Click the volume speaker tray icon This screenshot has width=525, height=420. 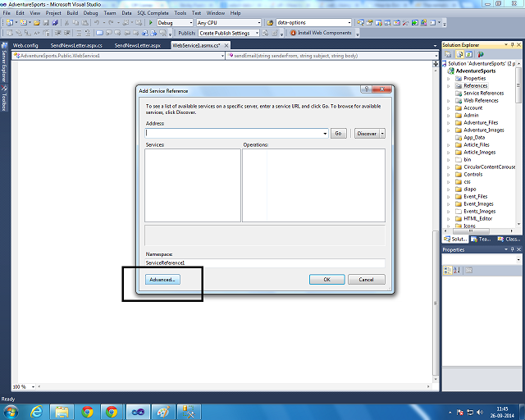coord(480,412)
